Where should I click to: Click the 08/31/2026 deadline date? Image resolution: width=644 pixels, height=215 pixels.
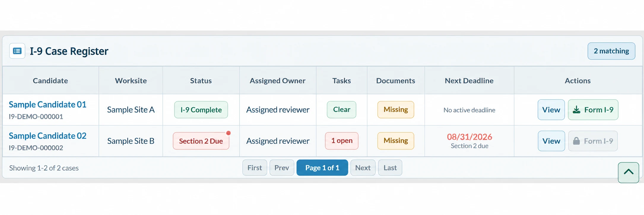coord(469,137)
